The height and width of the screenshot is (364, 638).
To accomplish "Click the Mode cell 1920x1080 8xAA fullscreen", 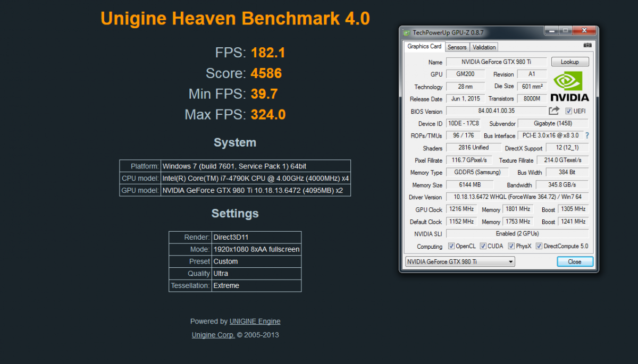I will [257, 249].
